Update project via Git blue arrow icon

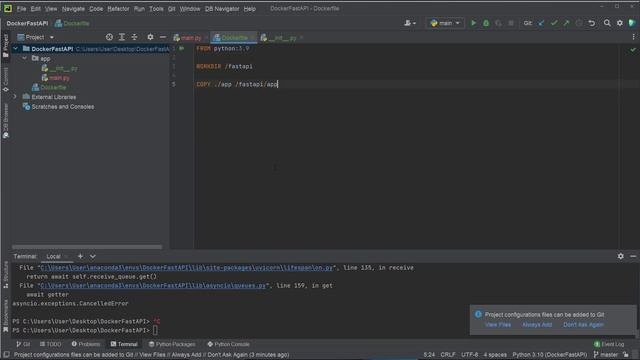click(541, 23)
